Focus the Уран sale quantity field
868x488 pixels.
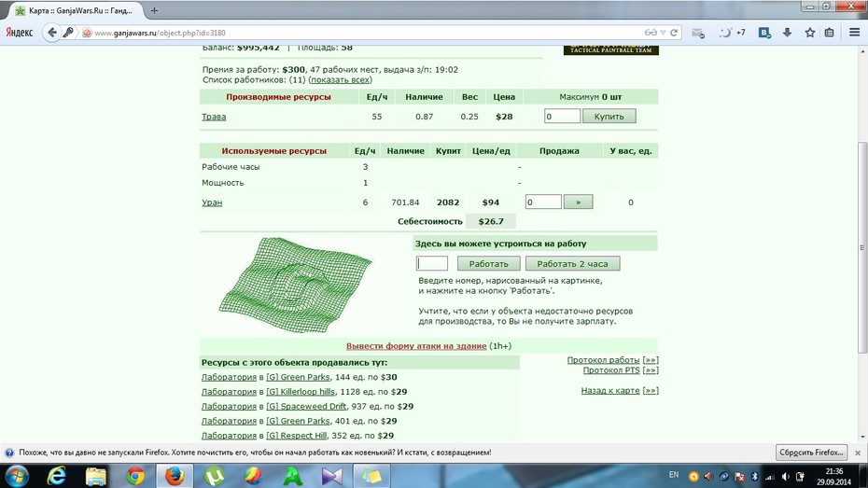[543, 202]
